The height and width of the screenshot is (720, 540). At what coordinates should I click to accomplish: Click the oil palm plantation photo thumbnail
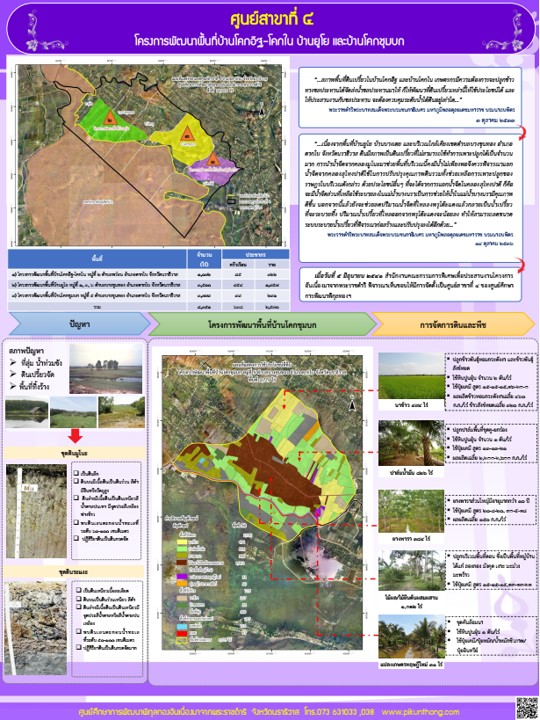coord(411,443)
